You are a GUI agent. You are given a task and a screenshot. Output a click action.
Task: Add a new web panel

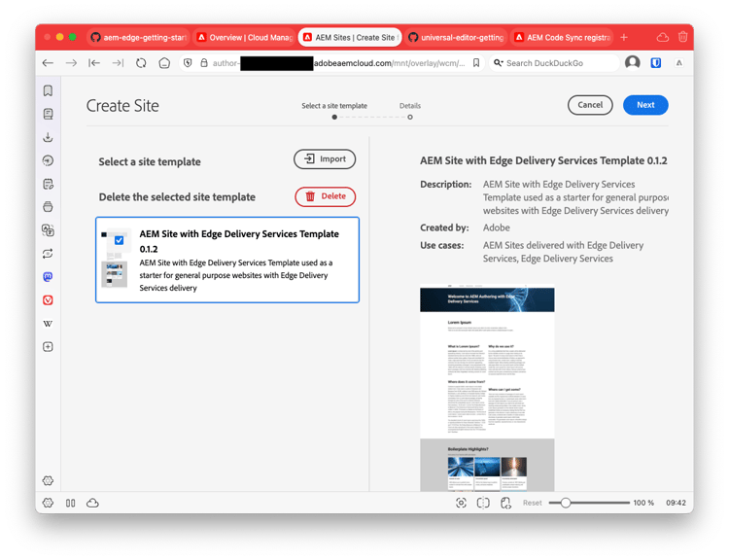coord(48,346)
